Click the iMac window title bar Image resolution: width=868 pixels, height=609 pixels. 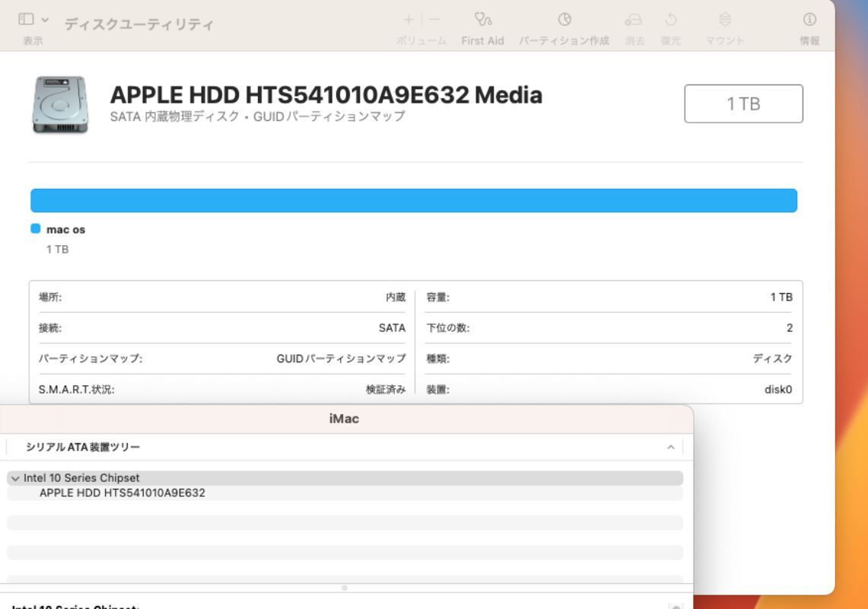346,418
